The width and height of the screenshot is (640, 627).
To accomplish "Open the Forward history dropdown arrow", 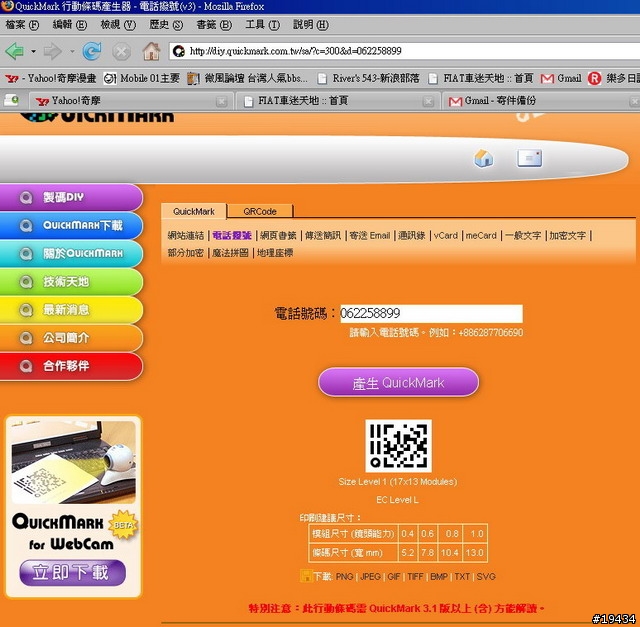I will tap(72, 51).
